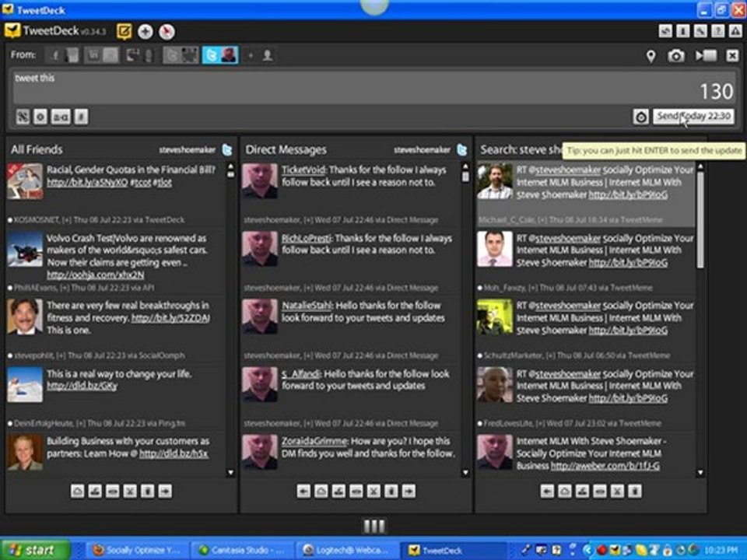The image size is (747, 560).
Task: Click the add column plus icon
Action: [x=146, y=32]
